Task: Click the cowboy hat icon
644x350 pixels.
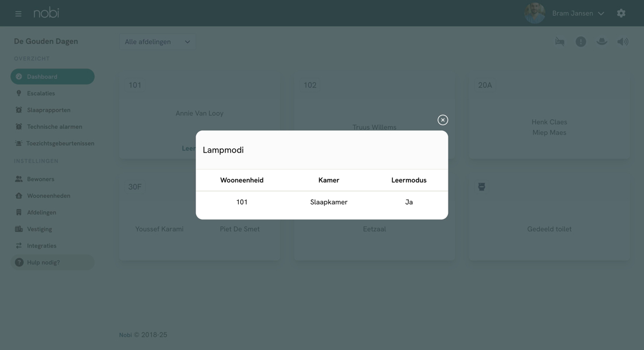Action: [601, 41]
